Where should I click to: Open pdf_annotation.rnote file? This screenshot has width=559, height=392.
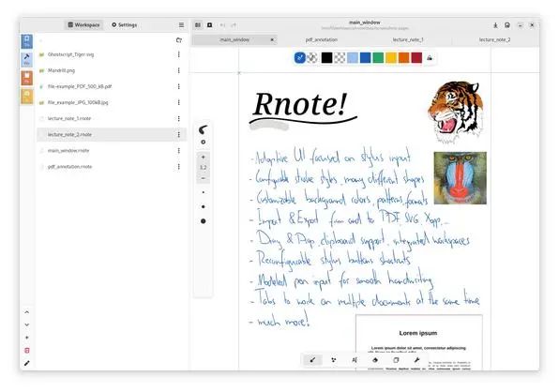[x=112, y=167]
